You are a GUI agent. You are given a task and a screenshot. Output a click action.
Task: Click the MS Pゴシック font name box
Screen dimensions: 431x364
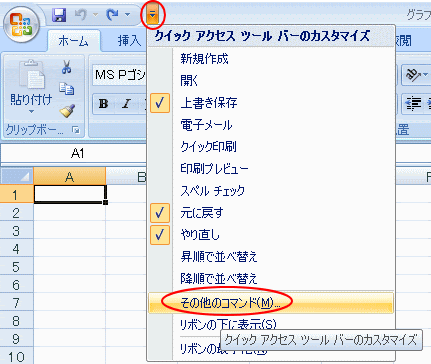pyautogui.click(x=120, y=75)
